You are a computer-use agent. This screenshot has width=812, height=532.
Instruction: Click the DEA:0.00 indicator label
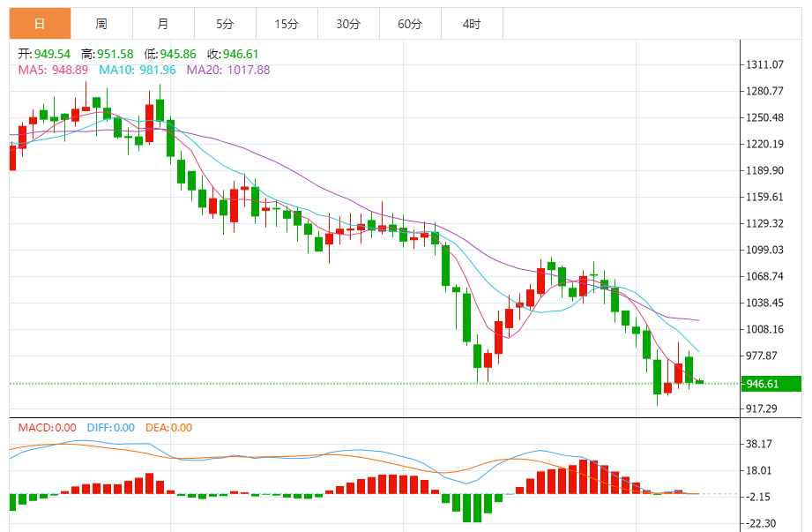pyautogui.click(x=168, y=427)
